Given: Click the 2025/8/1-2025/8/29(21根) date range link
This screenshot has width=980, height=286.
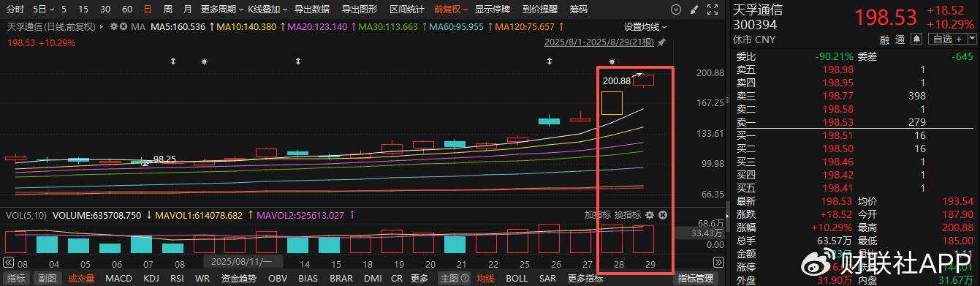Looking at the screenshot, I should point(599,42).
